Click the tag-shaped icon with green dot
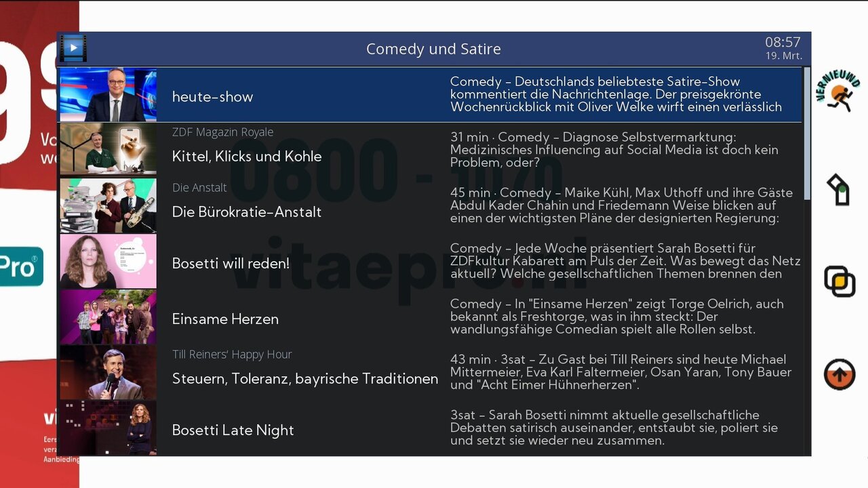The image size is (868, 488). coord(838,190)
